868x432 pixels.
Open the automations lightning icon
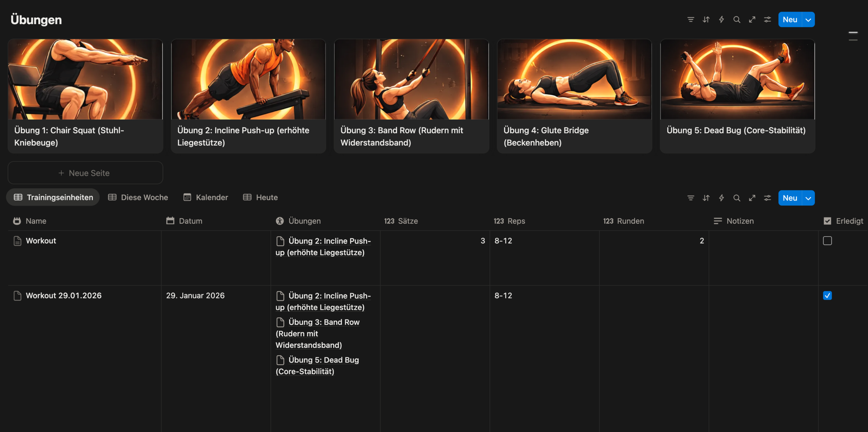(x=721, y=19)
